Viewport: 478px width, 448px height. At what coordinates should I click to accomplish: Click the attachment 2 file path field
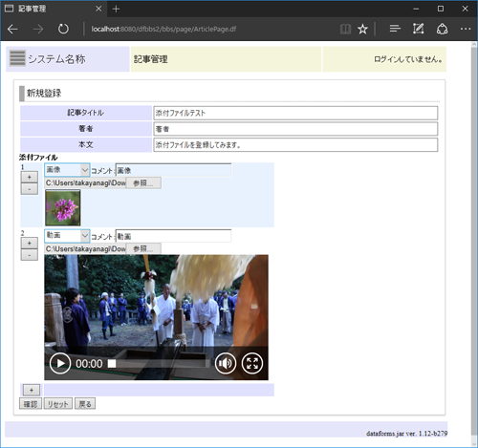[x=85, y=248]
